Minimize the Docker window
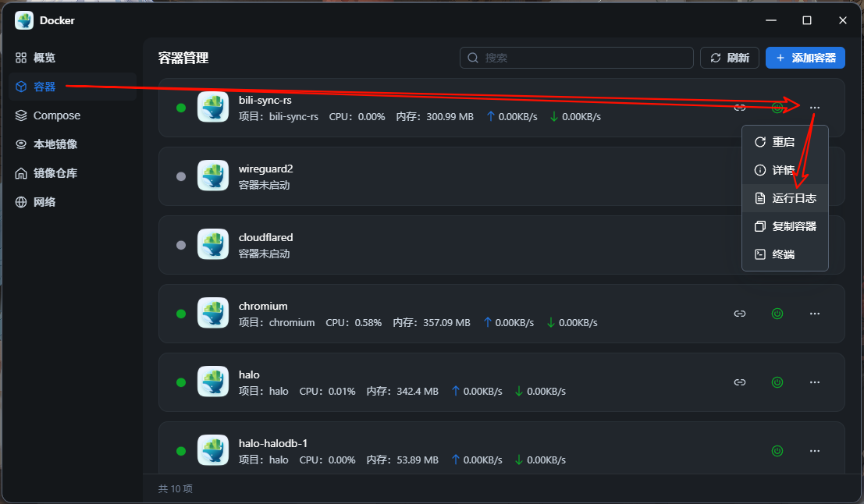The height and width of the screenshot is (504, 864). coord(771,20)
